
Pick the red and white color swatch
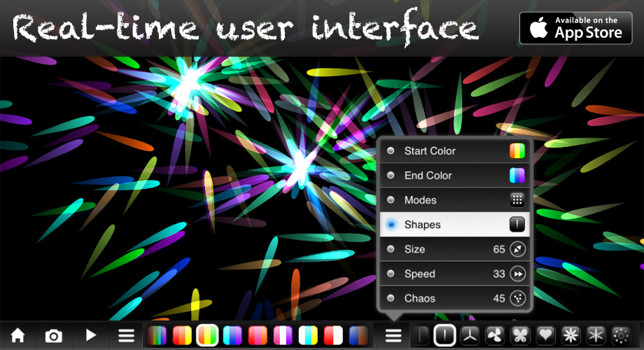click(x=333, y=335)
